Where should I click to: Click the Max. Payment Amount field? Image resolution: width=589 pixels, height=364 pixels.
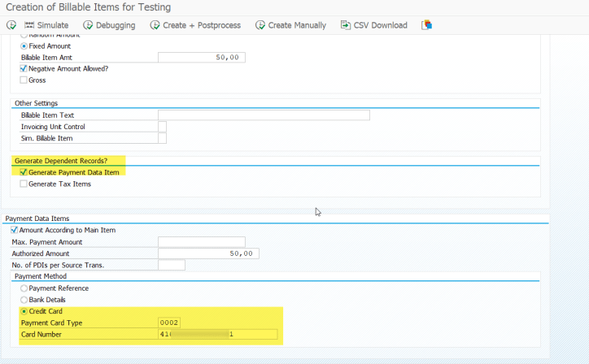201,242
